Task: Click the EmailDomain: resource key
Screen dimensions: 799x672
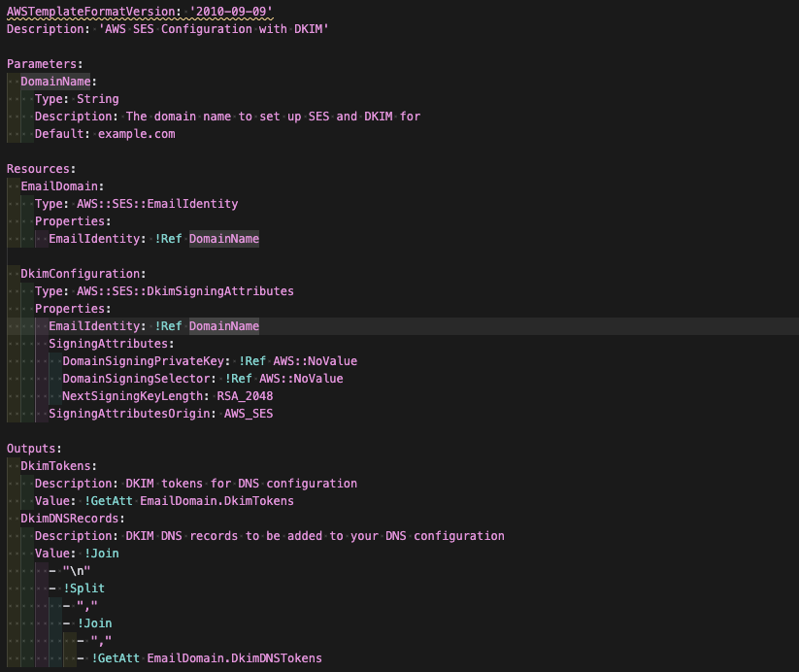Action: pyautogui.click(x=62, y=186)
